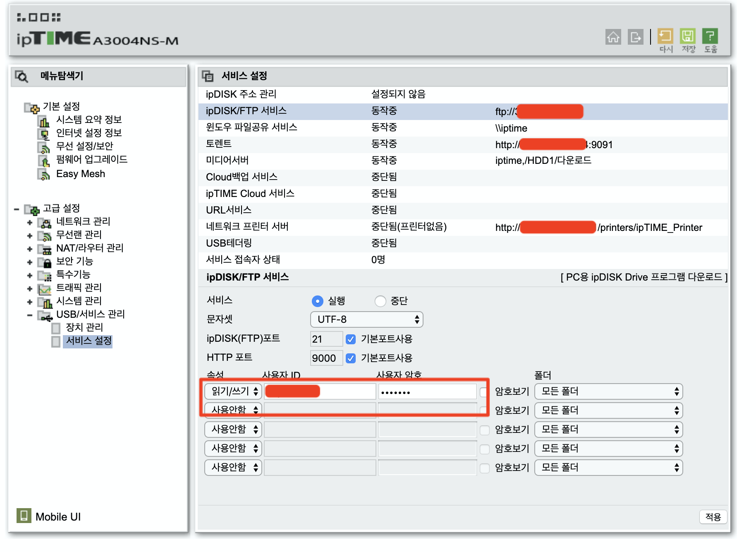Click the NAT/라우터 관리 icon
756x552 pixels.
point(45,249)
